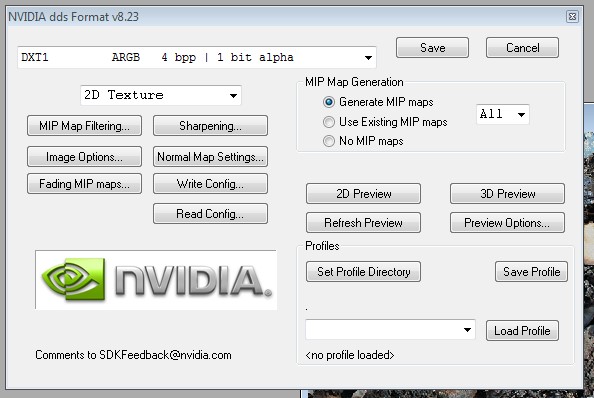Open the All MIP levels dropdown
The width and height of the screenshot is (594, 398).
point(503,114)
